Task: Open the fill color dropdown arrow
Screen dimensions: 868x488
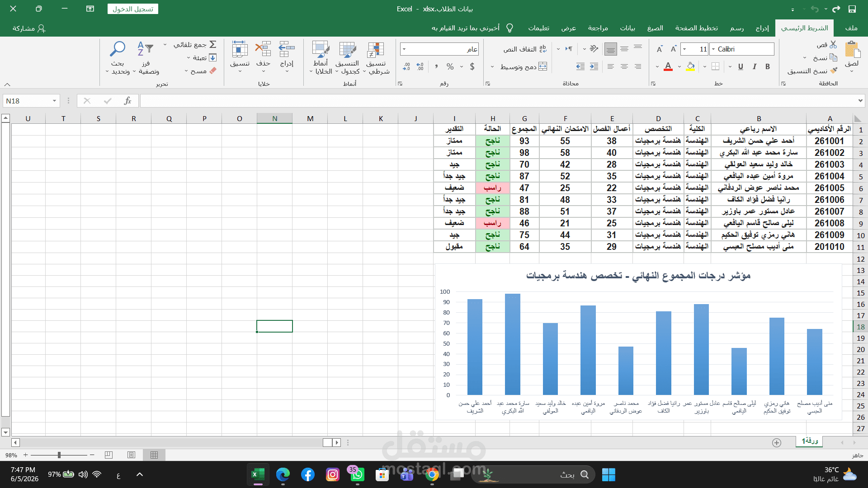Action: [x=679, y=66]
